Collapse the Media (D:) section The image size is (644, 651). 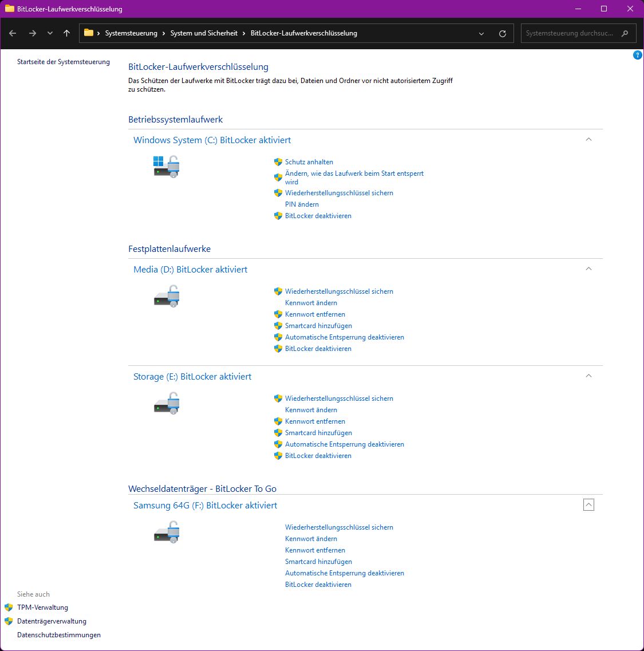[x=588, y=269]
